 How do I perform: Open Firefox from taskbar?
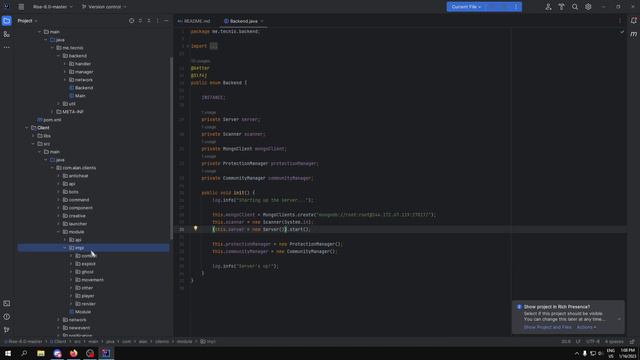(x=73, y=353)
